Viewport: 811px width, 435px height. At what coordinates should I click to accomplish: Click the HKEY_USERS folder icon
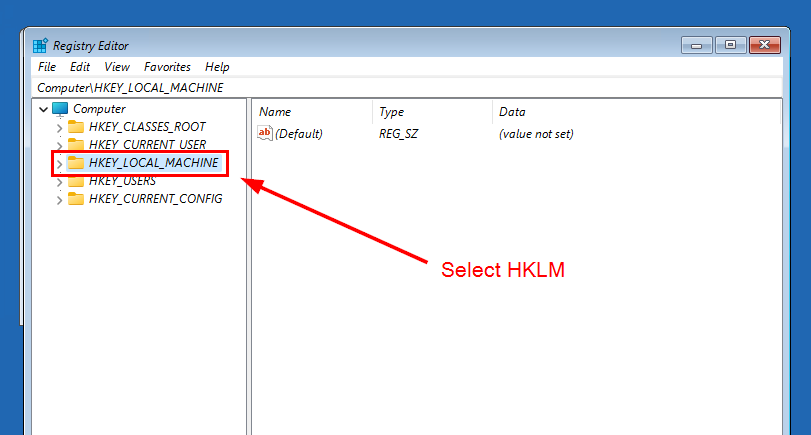(x=76, y=181)
